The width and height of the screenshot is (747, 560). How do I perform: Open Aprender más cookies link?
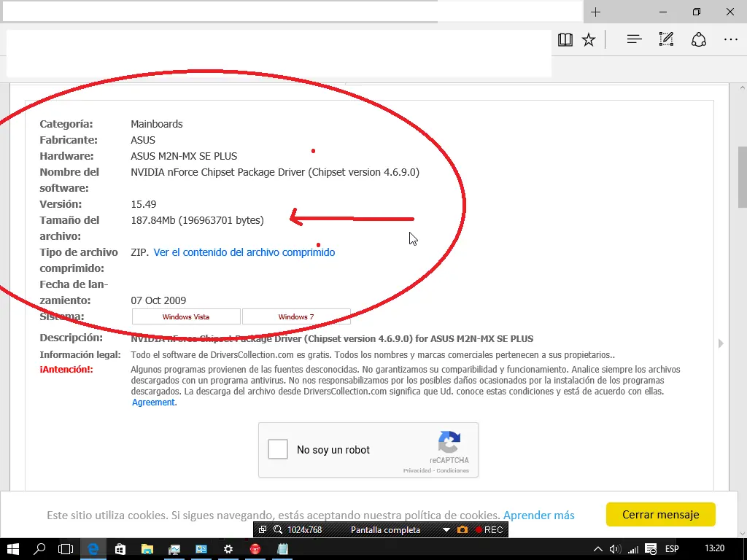coord(539,516)
